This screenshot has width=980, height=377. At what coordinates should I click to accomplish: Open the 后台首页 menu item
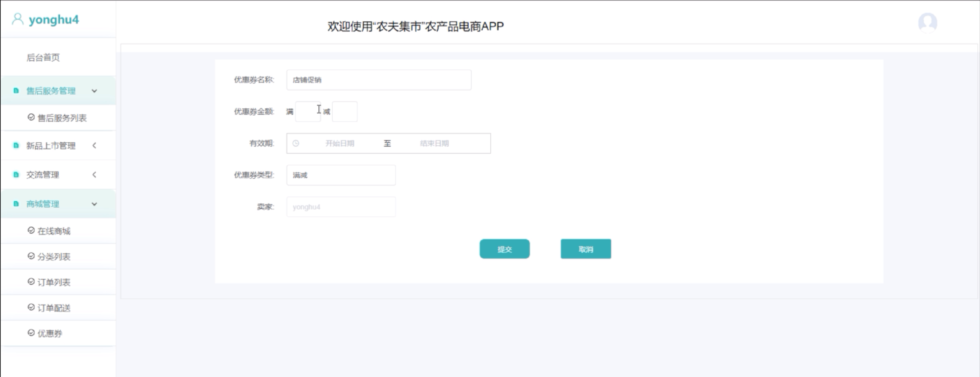tap(43, 58)
